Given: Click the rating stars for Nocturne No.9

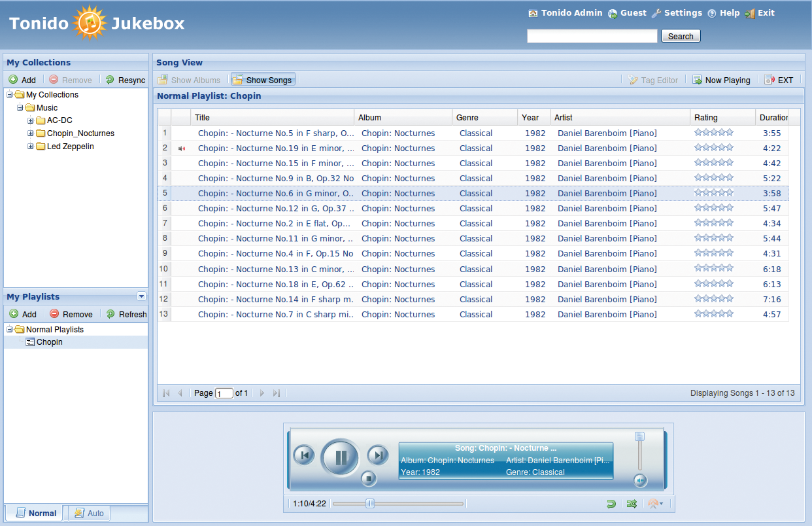Looking at the screenshot, I should click(x=714, y=177).
